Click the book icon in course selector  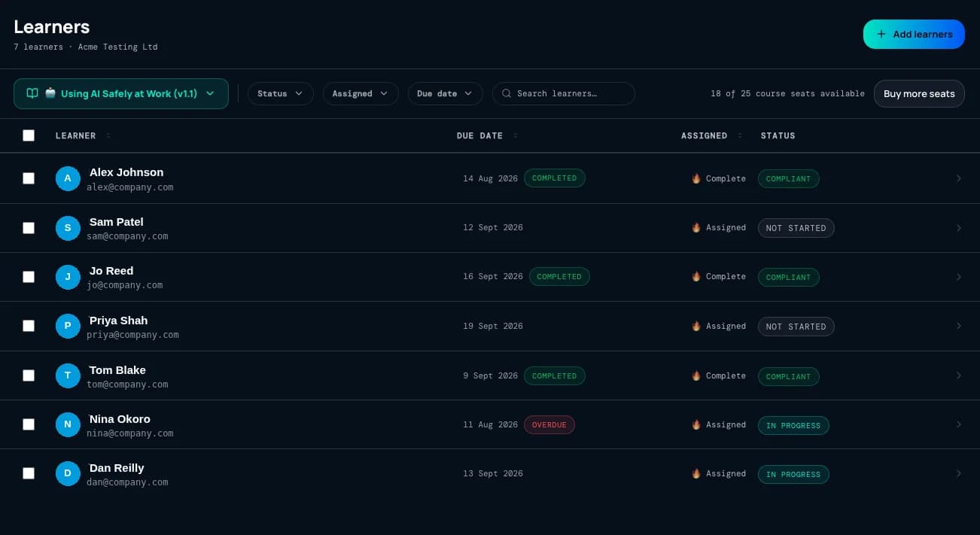[32, 93]
